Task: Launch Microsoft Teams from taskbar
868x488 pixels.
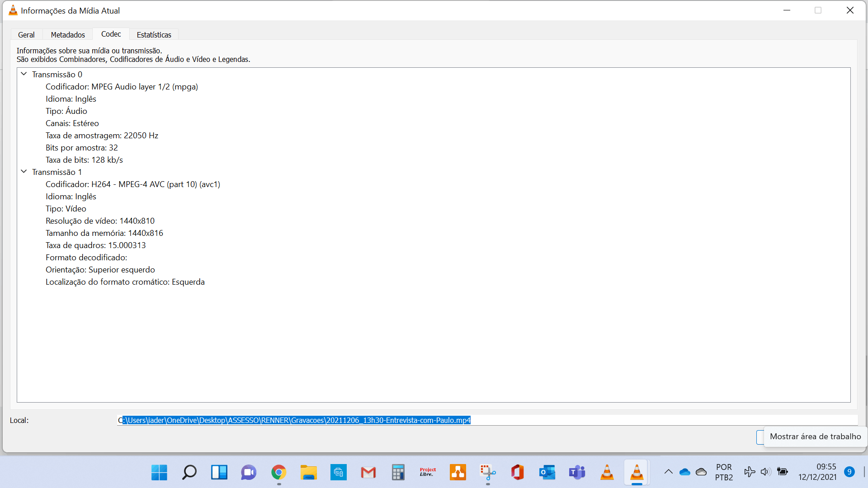Action: coord(577,473)
